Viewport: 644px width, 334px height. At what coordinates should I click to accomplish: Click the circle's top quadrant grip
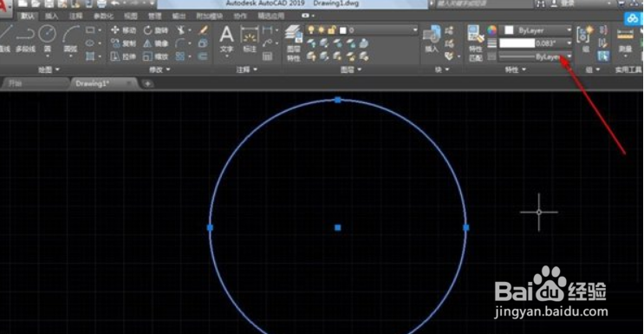pos(338,100)
